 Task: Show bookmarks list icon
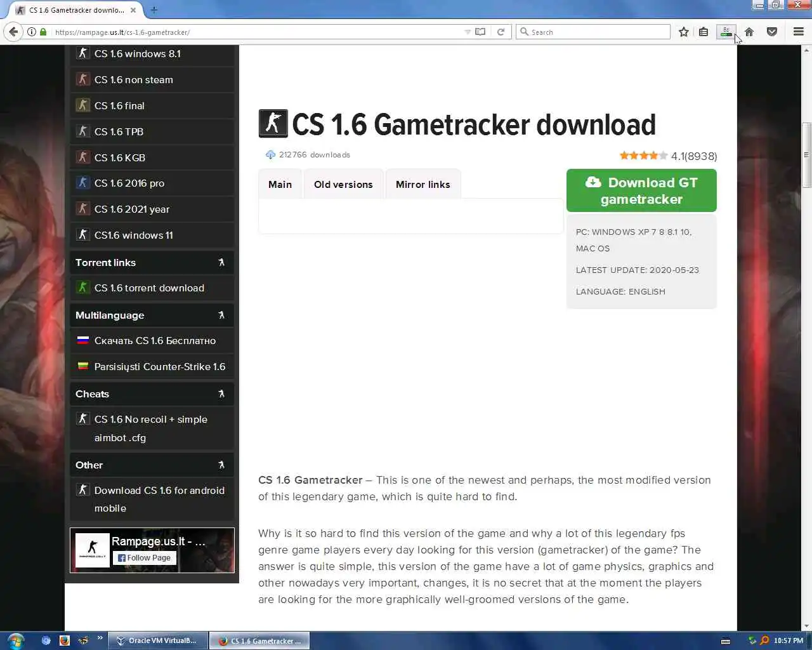[x=704, y=32]
